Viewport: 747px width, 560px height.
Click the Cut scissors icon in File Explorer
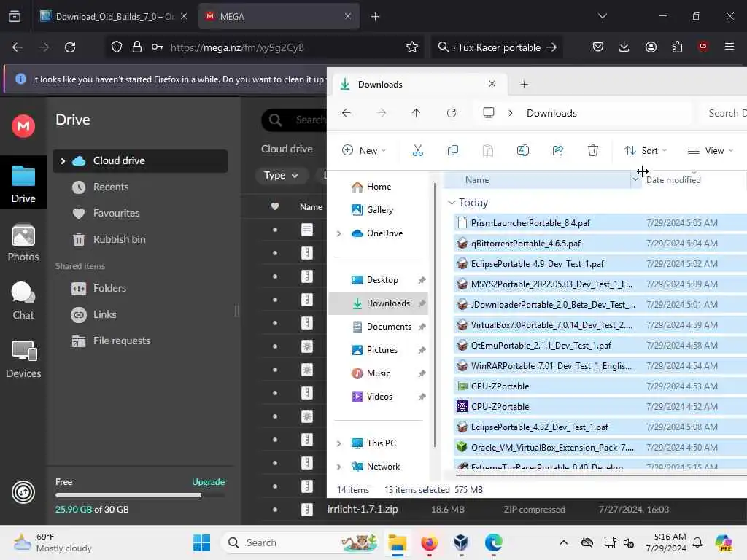(417, 150)
